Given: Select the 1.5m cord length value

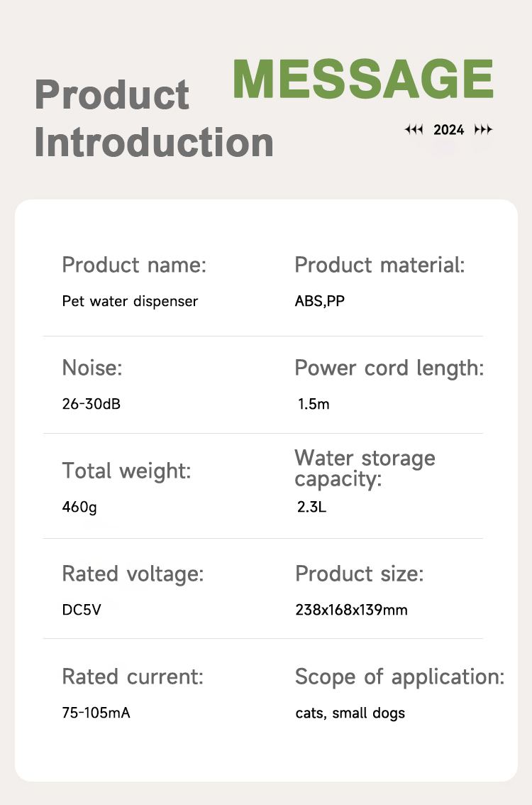Looking at the screenshot, I should [x=314, y=405].
